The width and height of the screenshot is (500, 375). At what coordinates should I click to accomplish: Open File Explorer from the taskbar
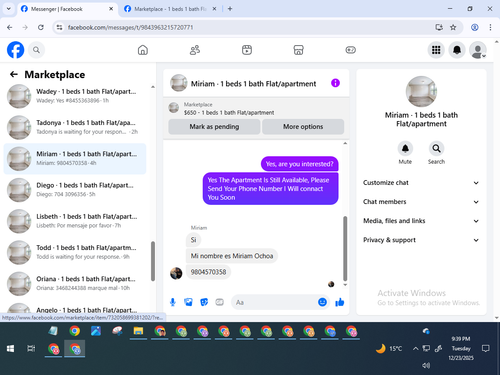138,331
